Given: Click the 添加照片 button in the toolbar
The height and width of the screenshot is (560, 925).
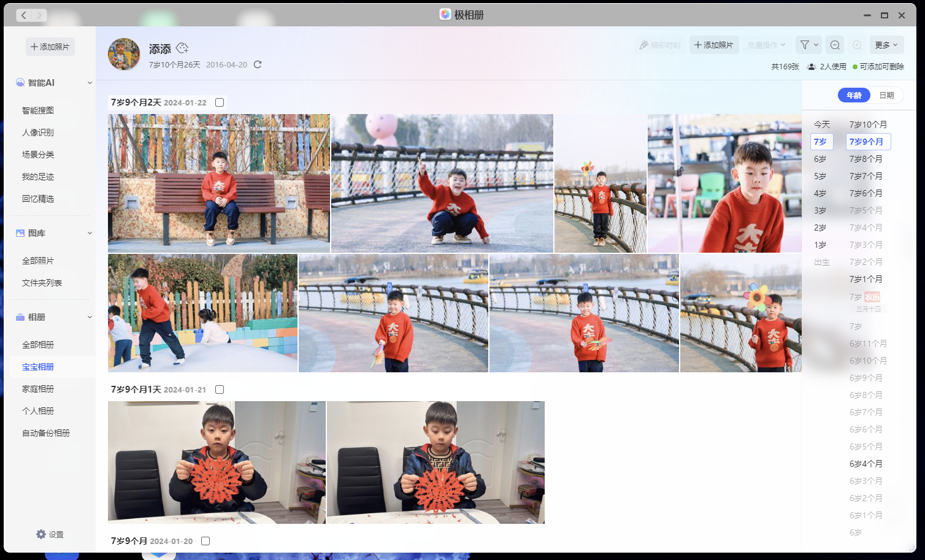Looking at the screenshot, I should (x=713, y=44).
